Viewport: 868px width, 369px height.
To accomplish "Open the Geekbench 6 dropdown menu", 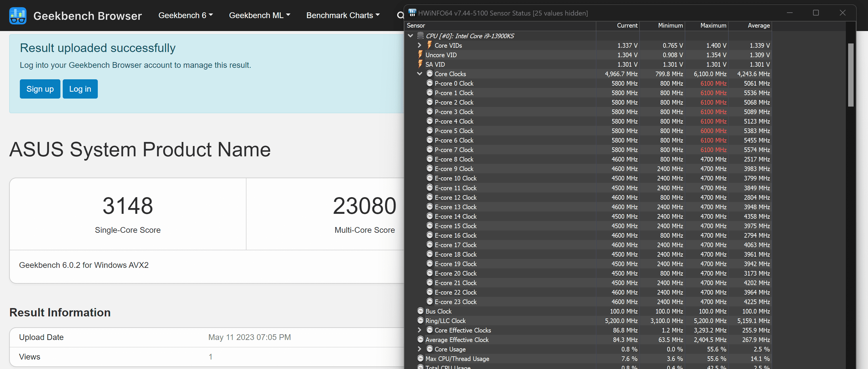I will pyautogui.click(x=185, y=16).
